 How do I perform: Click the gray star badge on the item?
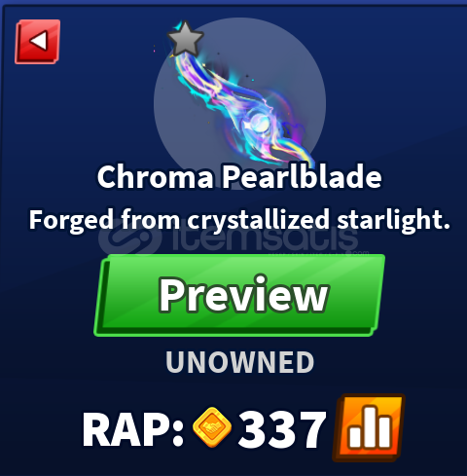coord(186,39)
